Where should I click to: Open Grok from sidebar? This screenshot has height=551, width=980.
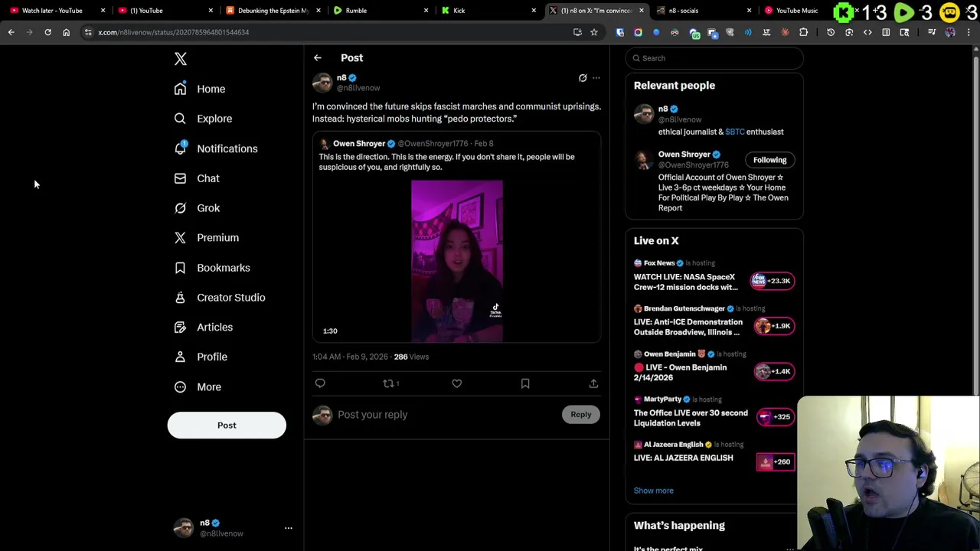197,208
